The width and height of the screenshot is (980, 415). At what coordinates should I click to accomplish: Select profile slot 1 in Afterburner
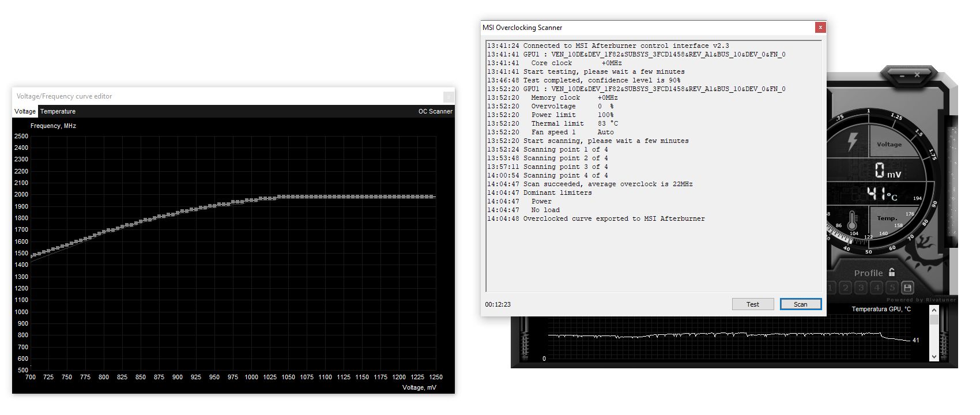[x=831, y=288]
